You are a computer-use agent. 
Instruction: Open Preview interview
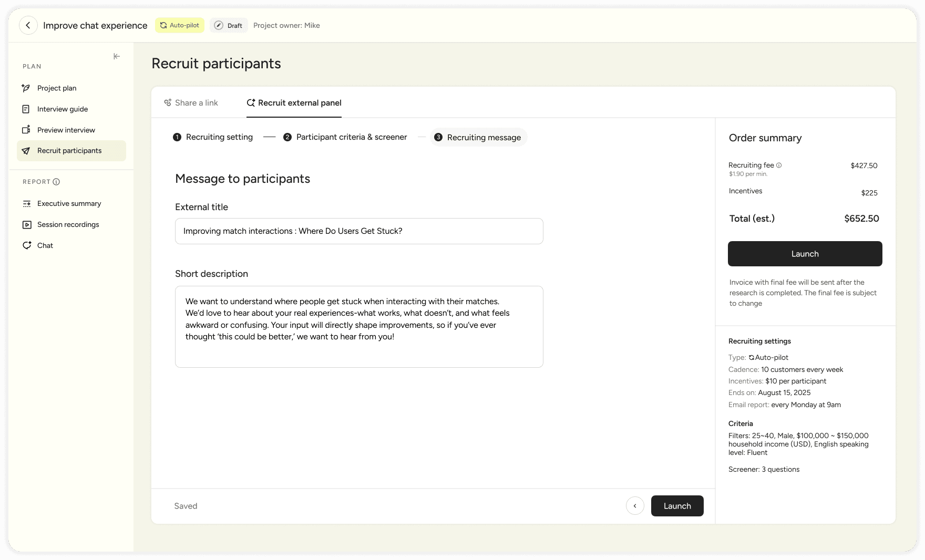pos(66,130)
